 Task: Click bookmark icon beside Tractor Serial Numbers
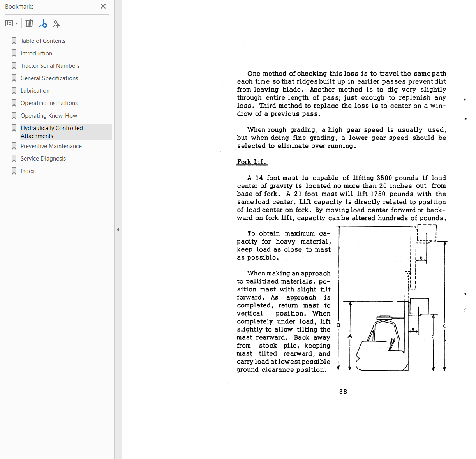point(14,66)
